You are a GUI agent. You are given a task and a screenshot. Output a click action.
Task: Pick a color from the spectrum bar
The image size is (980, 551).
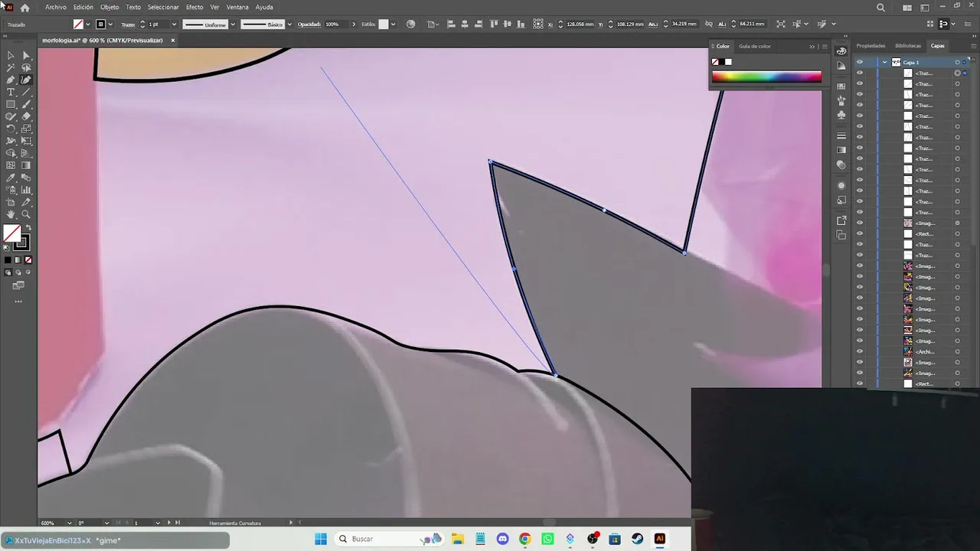pyautogui.click(x=766, y=77)
